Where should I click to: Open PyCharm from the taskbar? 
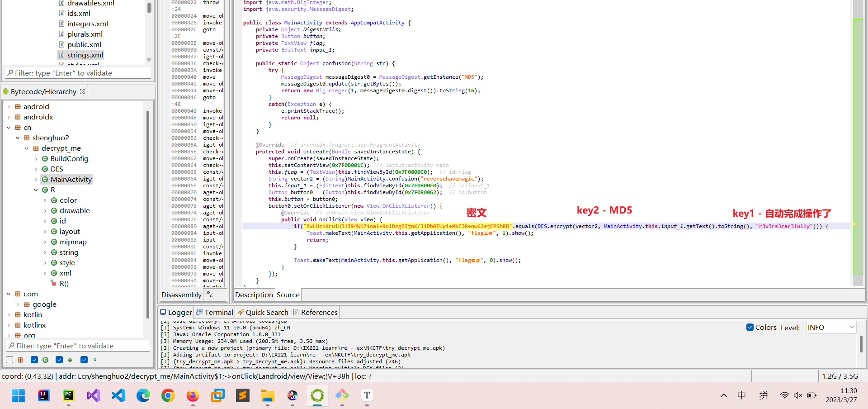click(x=68, y=396)
